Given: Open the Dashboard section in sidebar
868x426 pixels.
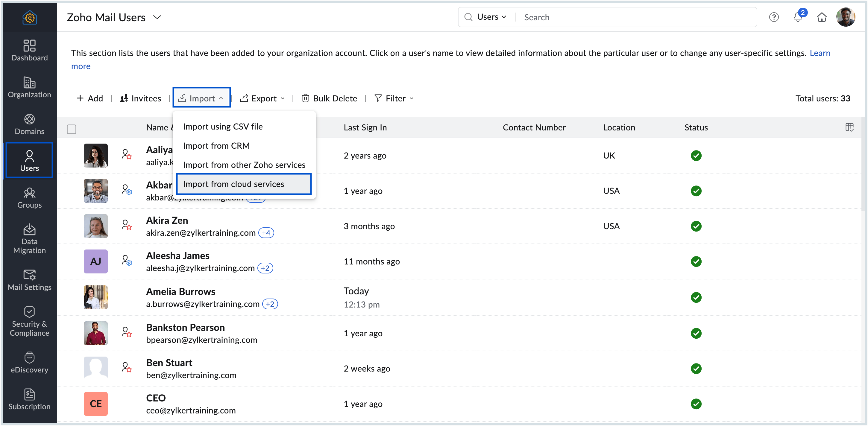Looking at the screenshot, I should coord(29,51).
